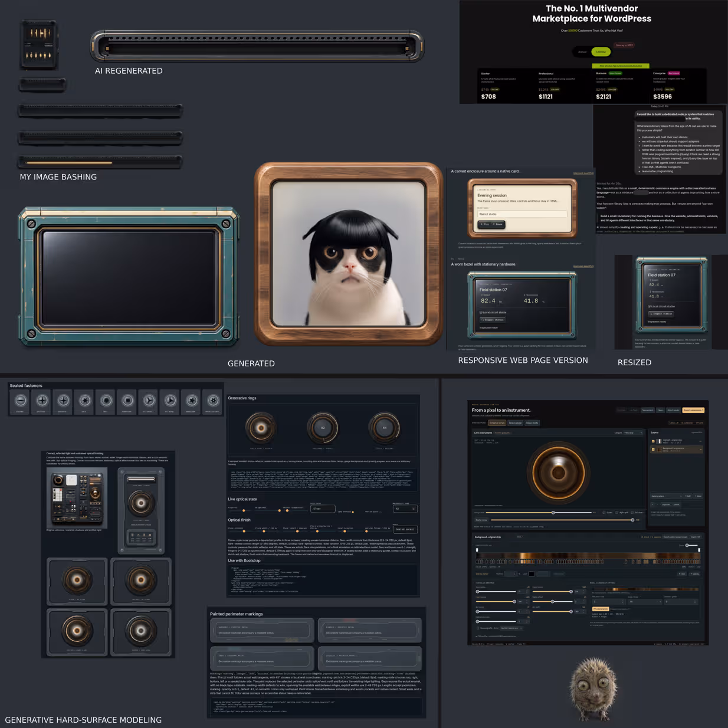Click the glowing lens generative ring
Viewport: 728px width, 728px height.
click(261, 428)
